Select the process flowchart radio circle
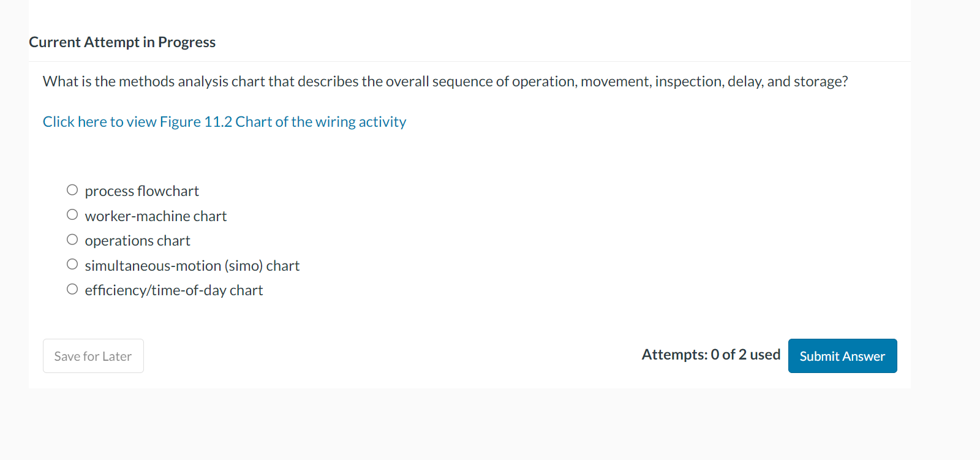Image resolution: width=980 pixels, height=460 pixels. coord(72,190)
